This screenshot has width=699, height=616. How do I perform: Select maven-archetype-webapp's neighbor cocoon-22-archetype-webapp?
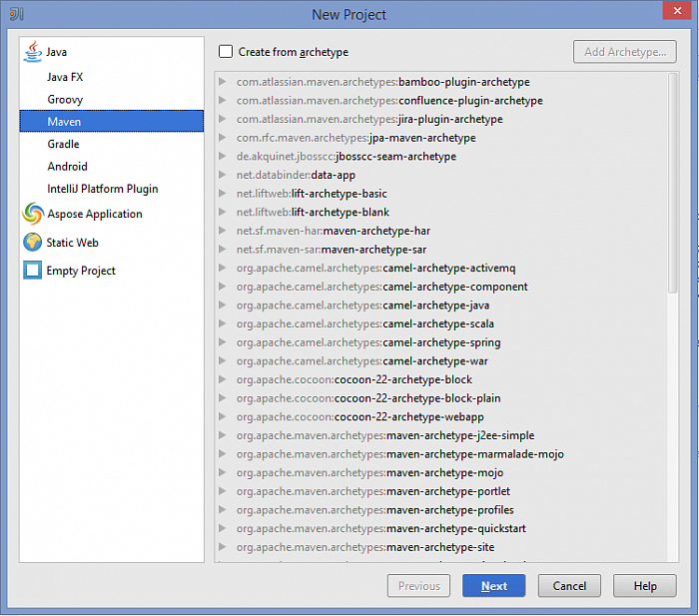(x=409, y=417)
